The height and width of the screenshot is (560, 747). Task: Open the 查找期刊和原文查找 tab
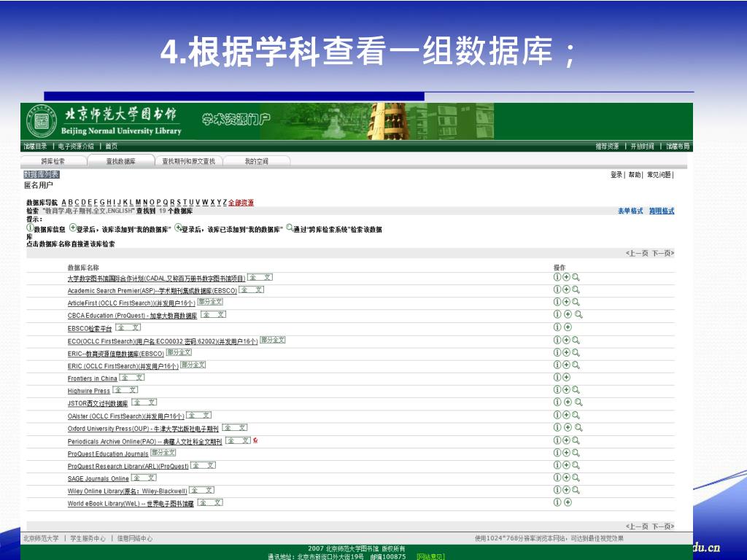[189, 161]
